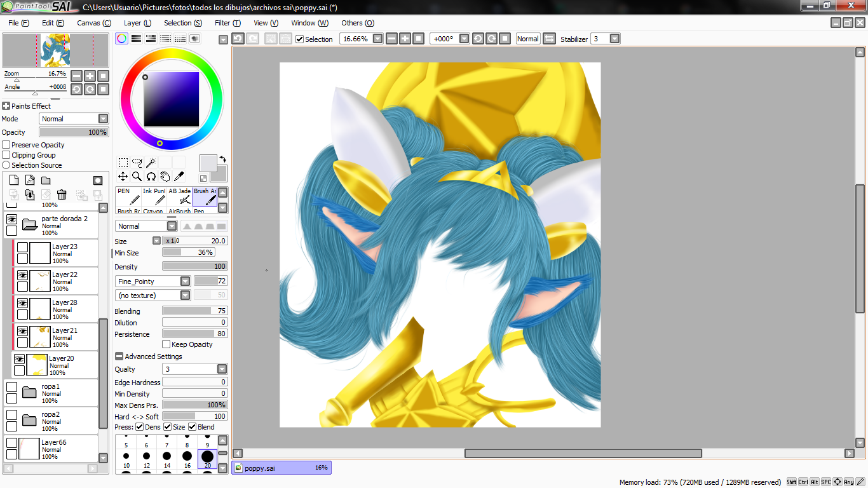This screenshot has width=868, height=488.
Task: Open the Fine_Pointy brush shape dropdown
Action: (x=186, y=281)
